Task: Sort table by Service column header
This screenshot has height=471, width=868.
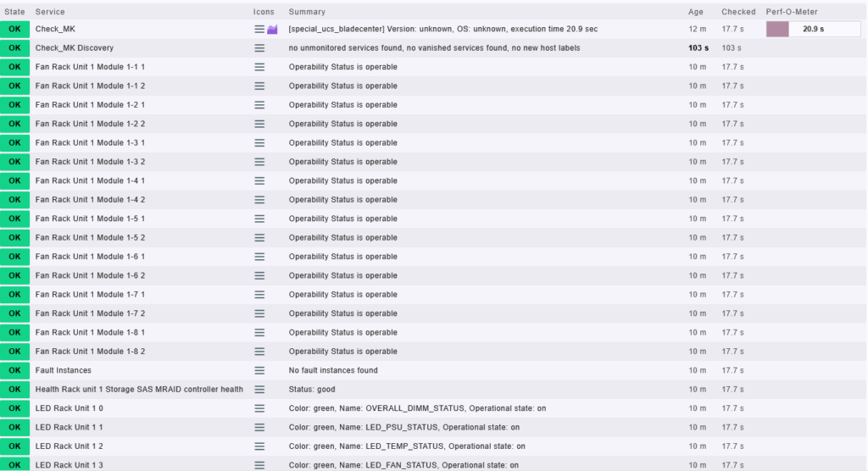Action: click(x=50, y=12)
